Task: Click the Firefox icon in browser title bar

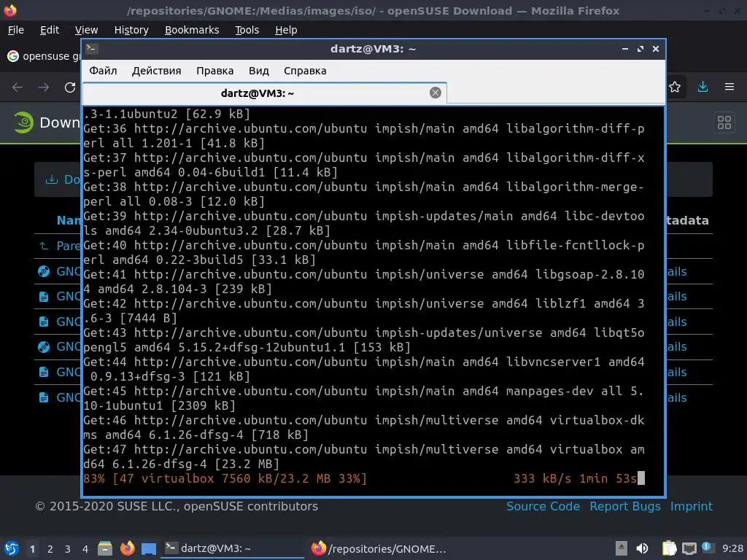Action: (x=10, y=10)
